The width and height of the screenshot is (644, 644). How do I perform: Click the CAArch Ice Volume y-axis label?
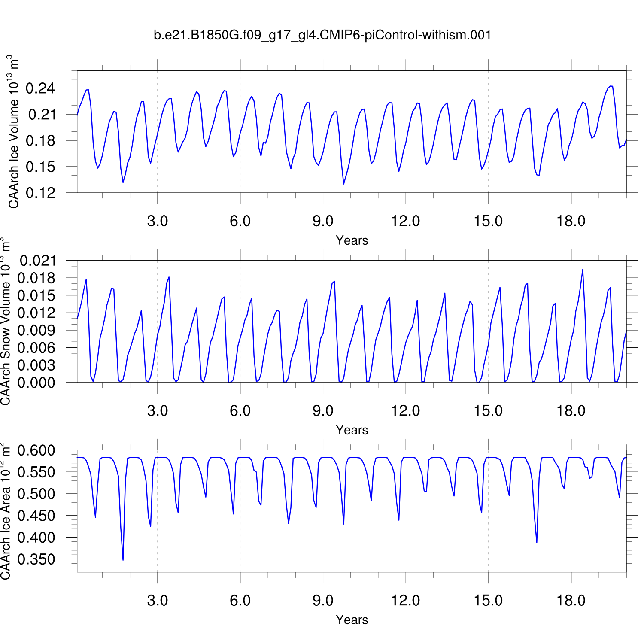(13, 132)
